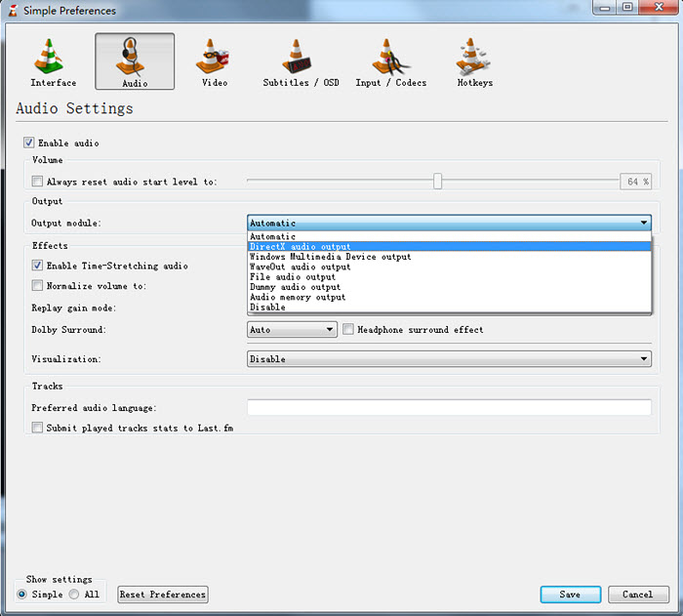Click the Cancel button
683x616 pixels.
[638, 595]
